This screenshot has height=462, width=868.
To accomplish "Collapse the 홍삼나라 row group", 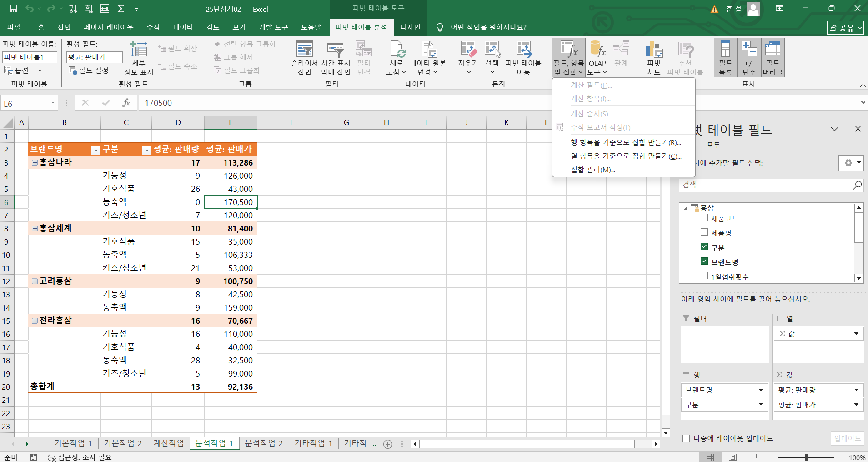I will click(x=35, y=162).
